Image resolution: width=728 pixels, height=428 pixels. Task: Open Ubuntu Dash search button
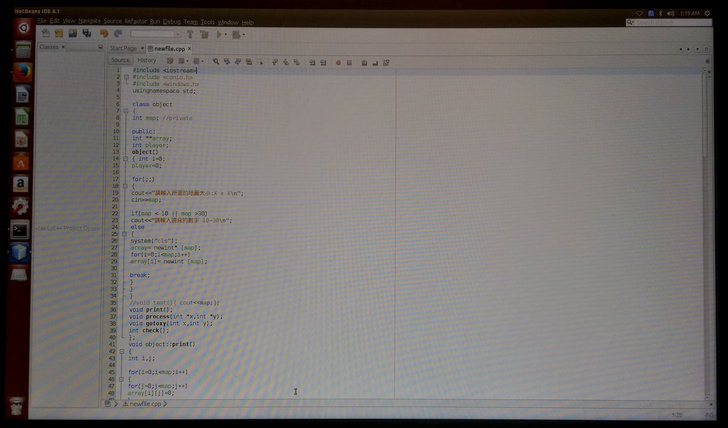23,28
